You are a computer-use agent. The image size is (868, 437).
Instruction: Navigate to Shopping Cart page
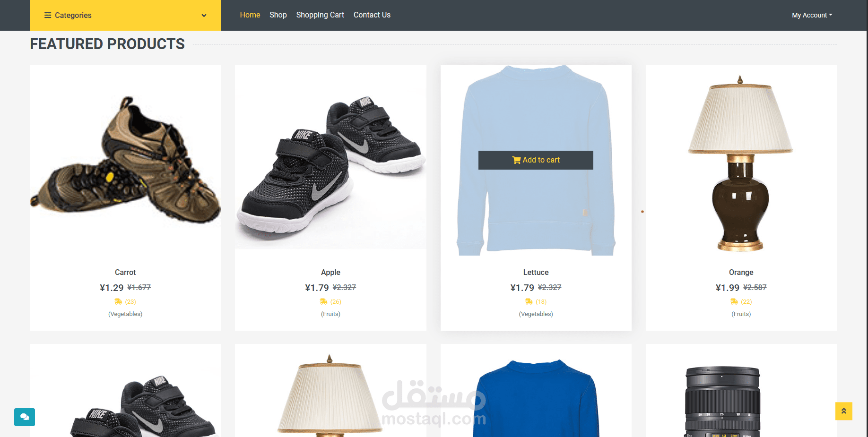pyautogui.click(x=320, y=15)
